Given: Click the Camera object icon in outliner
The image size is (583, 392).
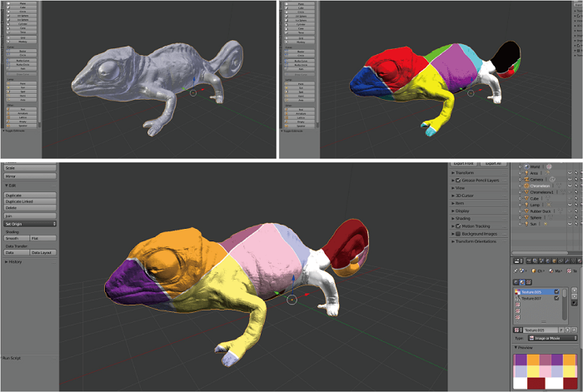Looking at the screenshot, I should point(525,180).
